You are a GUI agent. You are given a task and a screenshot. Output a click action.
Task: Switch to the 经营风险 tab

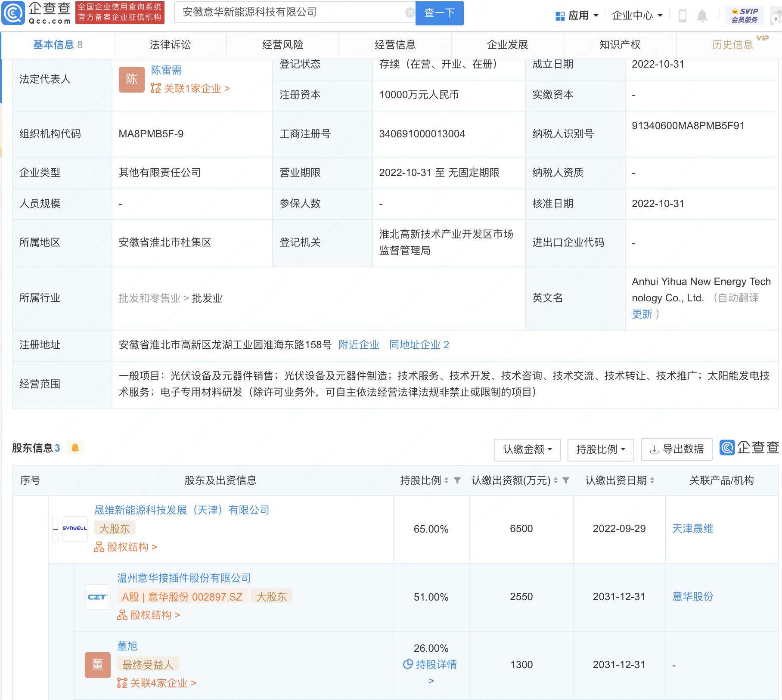282,45
